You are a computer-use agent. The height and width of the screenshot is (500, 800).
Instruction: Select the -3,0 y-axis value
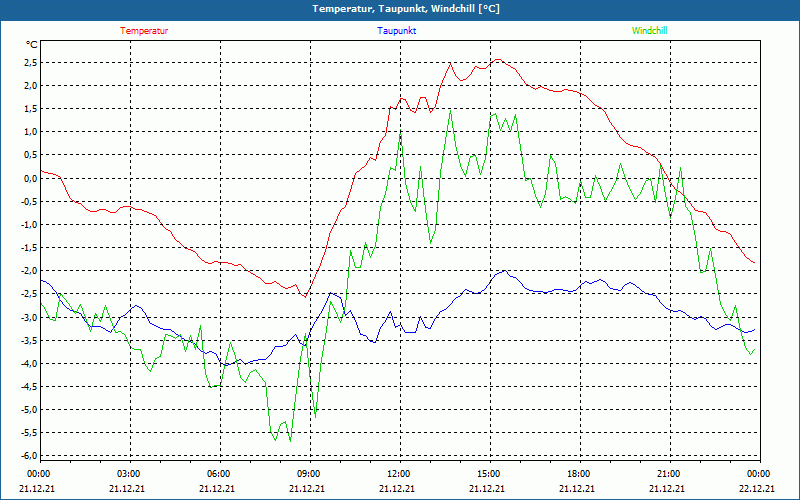click(x=29, y=317)
